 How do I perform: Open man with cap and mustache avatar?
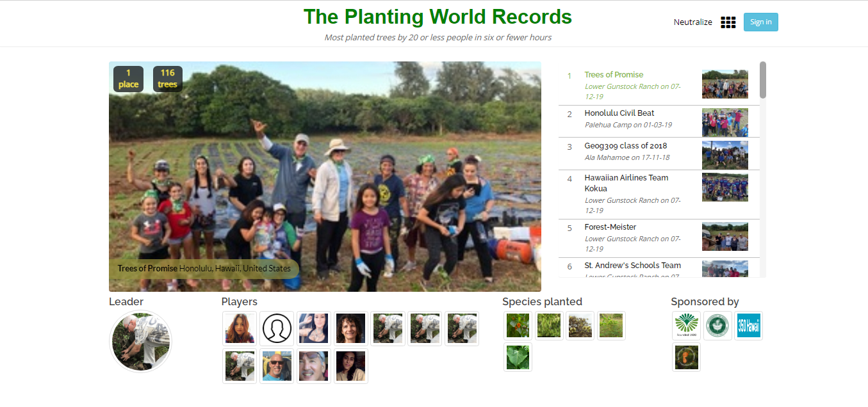pos(314,366)
